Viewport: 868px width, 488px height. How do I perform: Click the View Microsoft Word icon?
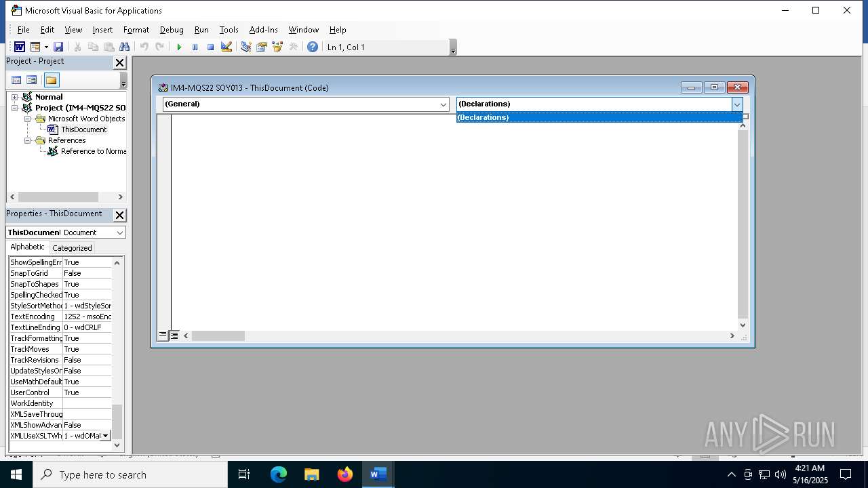[x=20, y=47]
